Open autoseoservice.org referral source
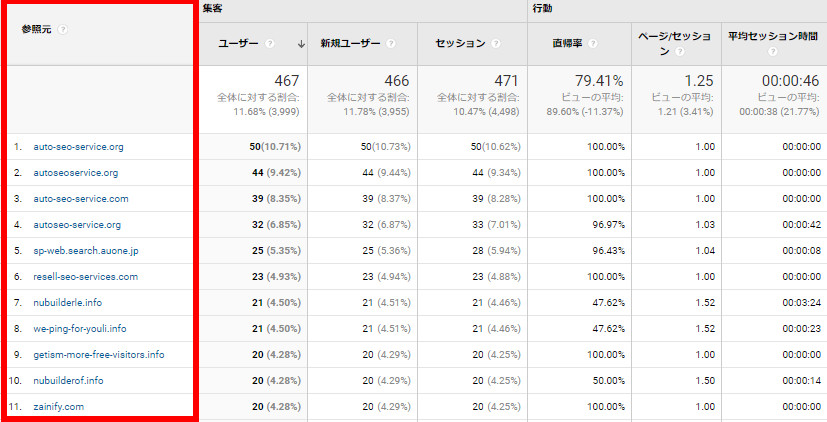827x422 pixels. [x=75, y=172]
